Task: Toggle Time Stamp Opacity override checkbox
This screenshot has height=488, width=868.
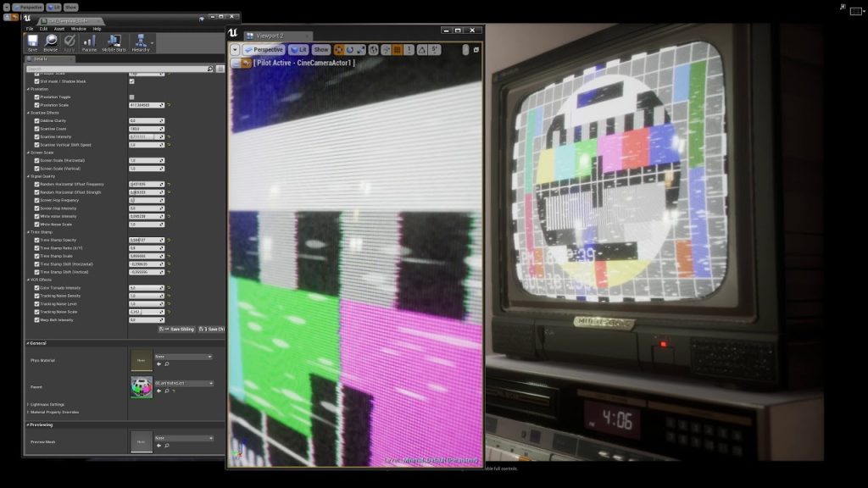Action: coord(37,240)
